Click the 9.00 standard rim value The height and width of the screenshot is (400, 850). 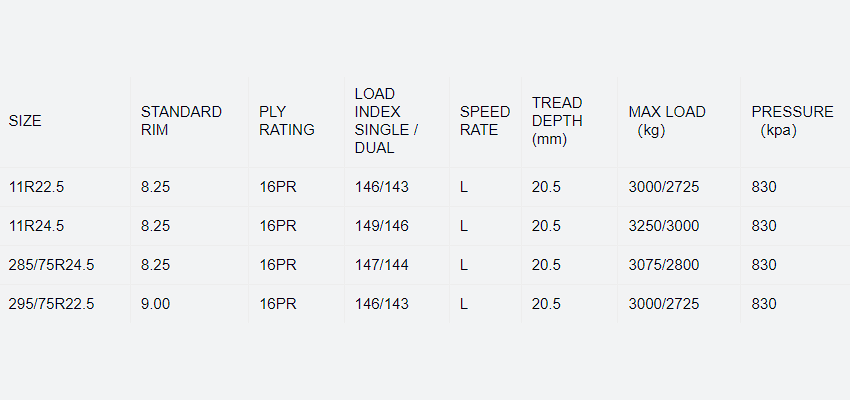tap(155, 304)
